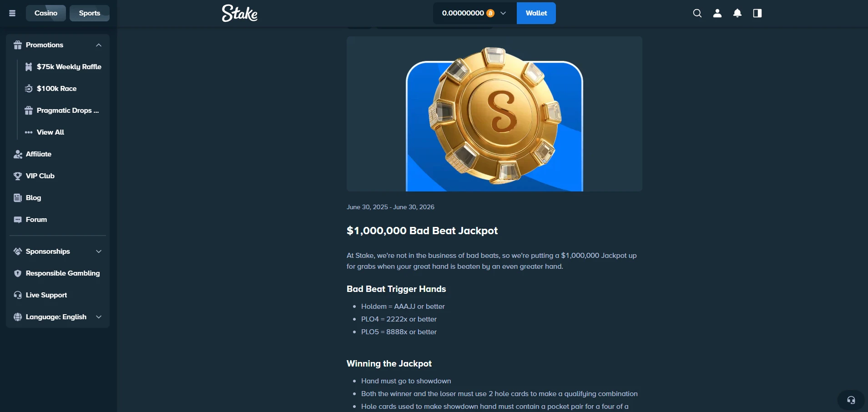Toggle the side panel icon in header
The width and height of the screenshot is (868, 412).
pyautogui.click(x=757, y=13)
